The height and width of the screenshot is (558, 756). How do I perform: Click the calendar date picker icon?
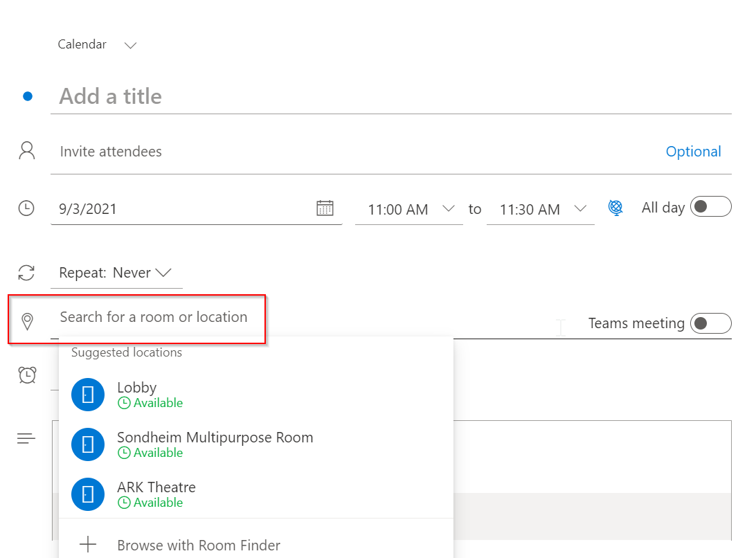pos(325,208)
